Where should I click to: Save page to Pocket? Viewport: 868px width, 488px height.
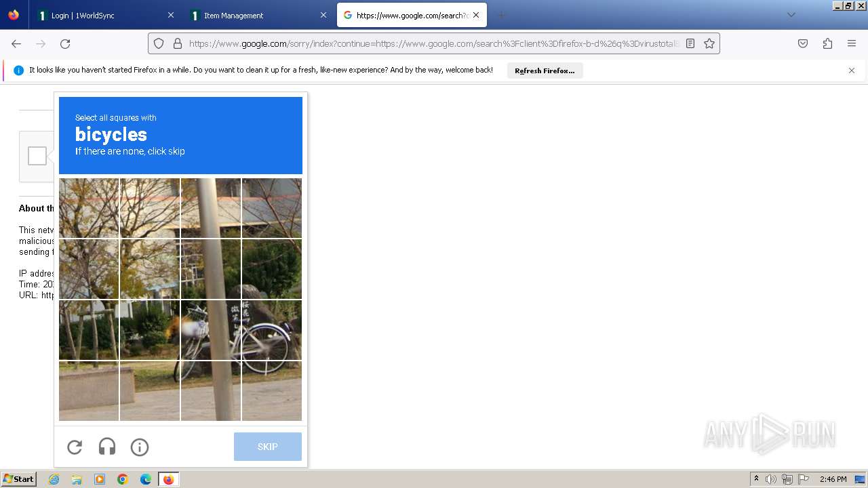pos(803,43)
